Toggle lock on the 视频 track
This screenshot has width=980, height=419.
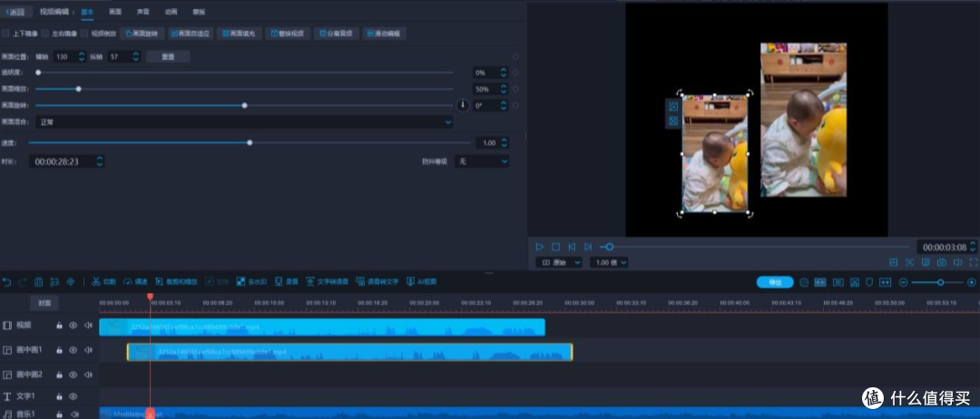click(59, 326)
